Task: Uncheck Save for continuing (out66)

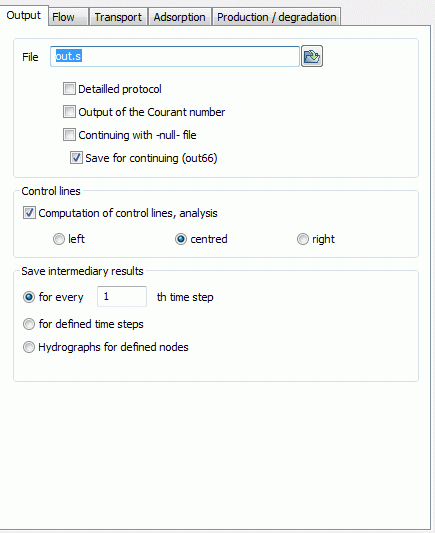Action: click(76, 158)
